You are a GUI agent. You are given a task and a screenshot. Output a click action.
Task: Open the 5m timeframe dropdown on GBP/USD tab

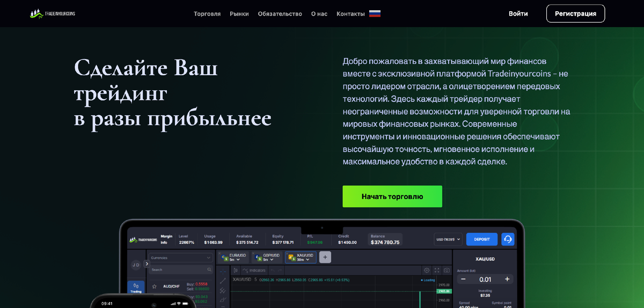[268, 260]
